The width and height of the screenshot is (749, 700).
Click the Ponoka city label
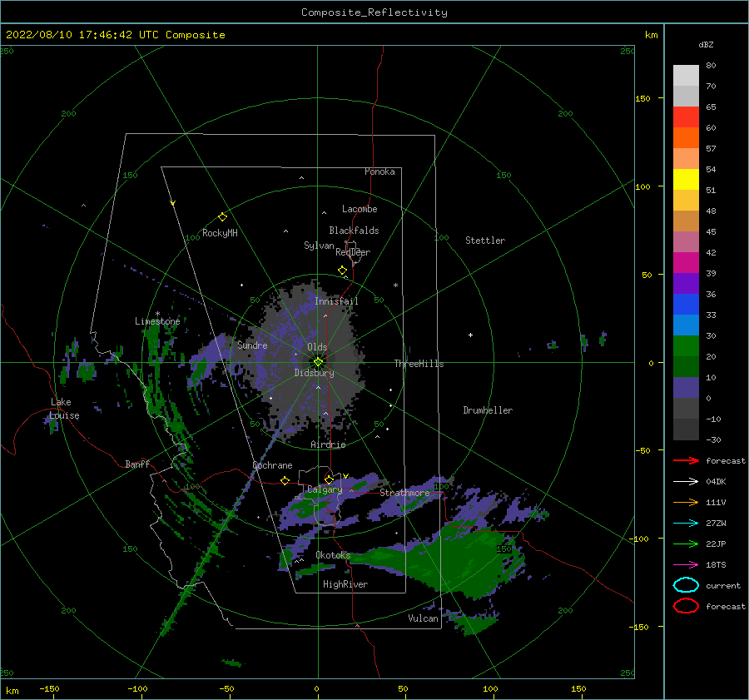point(379,171)
